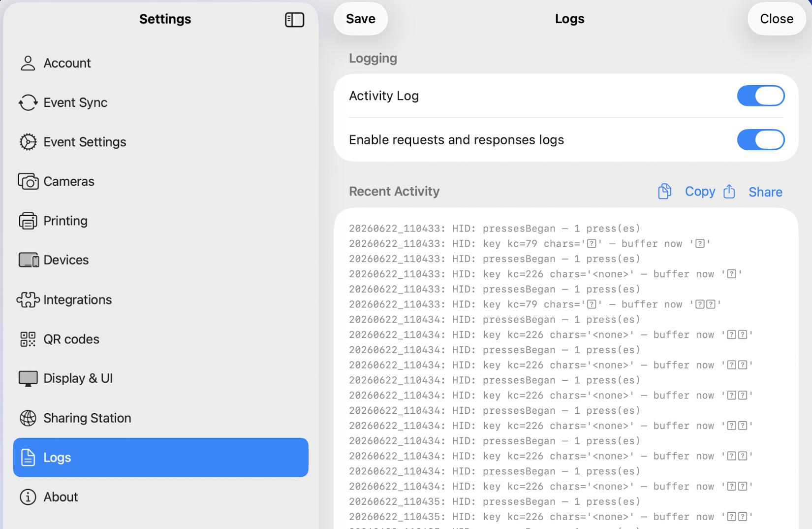
Task: Click the 'Logging' section heading
Action: point(373,58)
